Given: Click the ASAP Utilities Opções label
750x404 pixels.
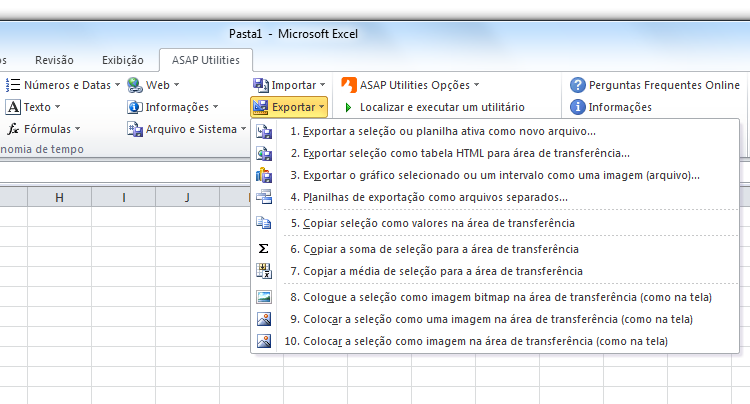Looking at the screenshot, I should click(x=415, y=85).
